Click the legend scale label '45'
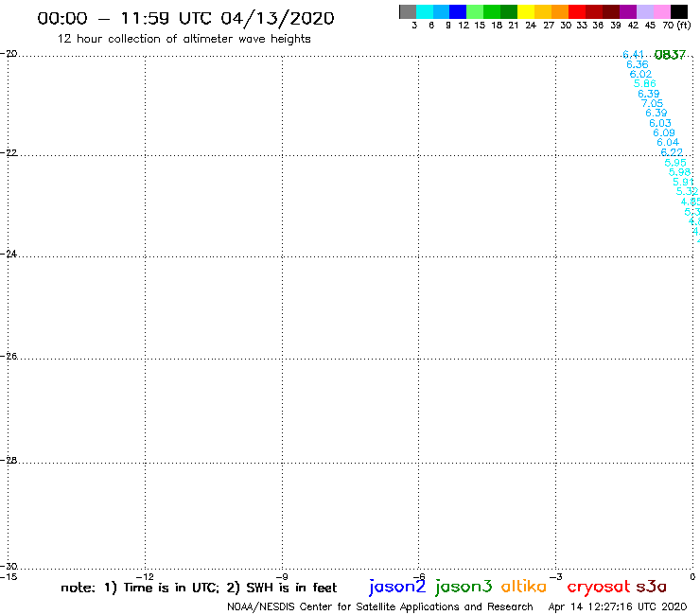Screen dimensions: 700x615 [x=650, y=25]
